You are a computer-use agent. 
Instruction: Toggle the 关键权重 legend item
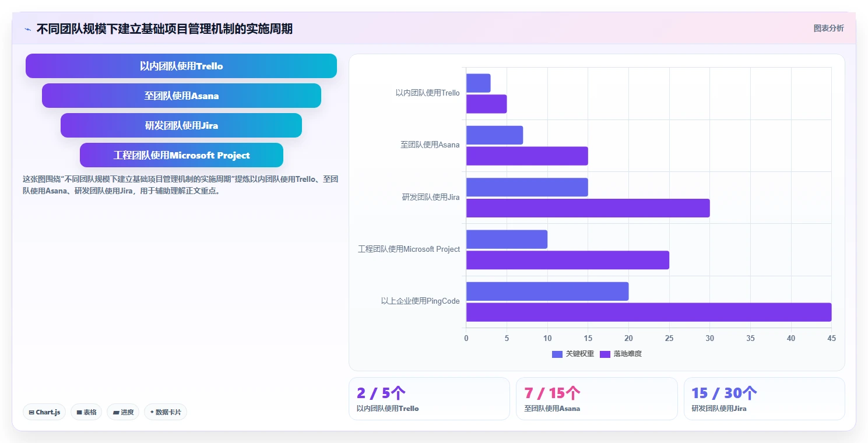[573, 354]
